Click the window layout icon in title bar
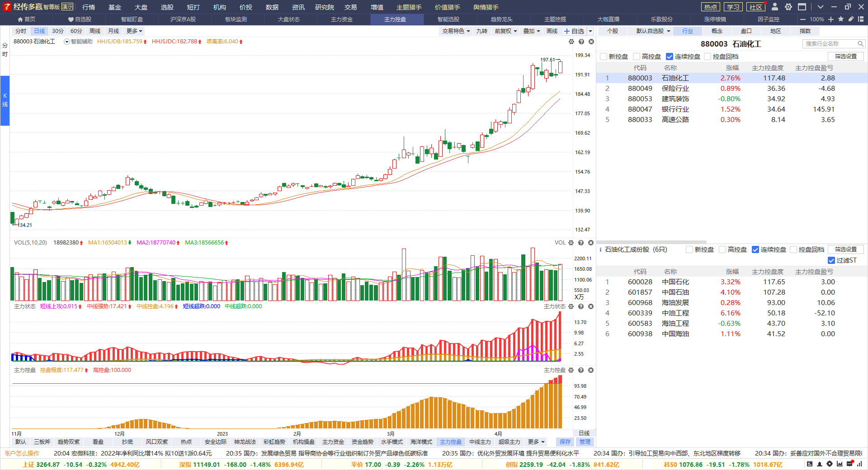 click(802, 7)
